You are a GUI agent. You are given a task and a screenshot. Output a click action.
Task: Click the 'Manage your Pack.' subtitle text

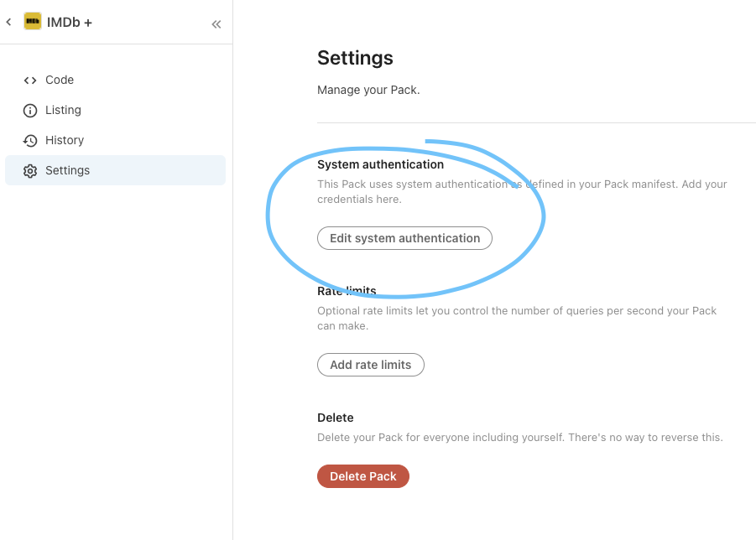[x=368, y=90]
